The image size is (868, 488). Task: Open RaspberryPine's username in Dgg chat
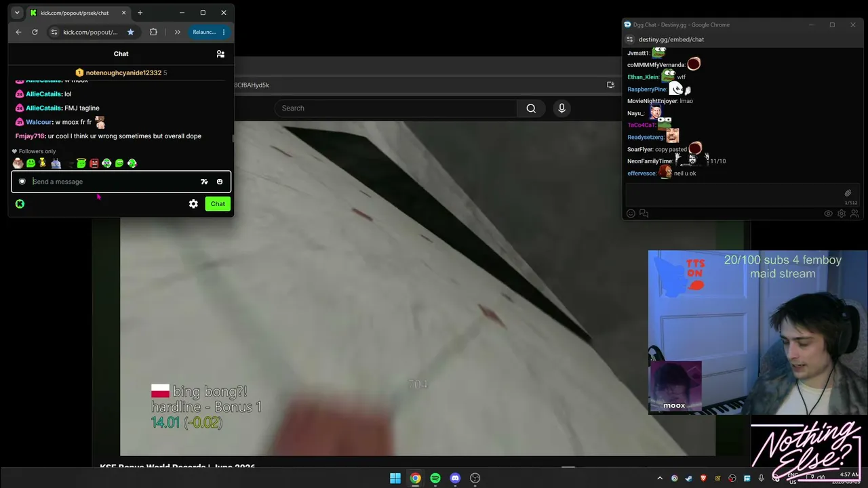point(647,89)
